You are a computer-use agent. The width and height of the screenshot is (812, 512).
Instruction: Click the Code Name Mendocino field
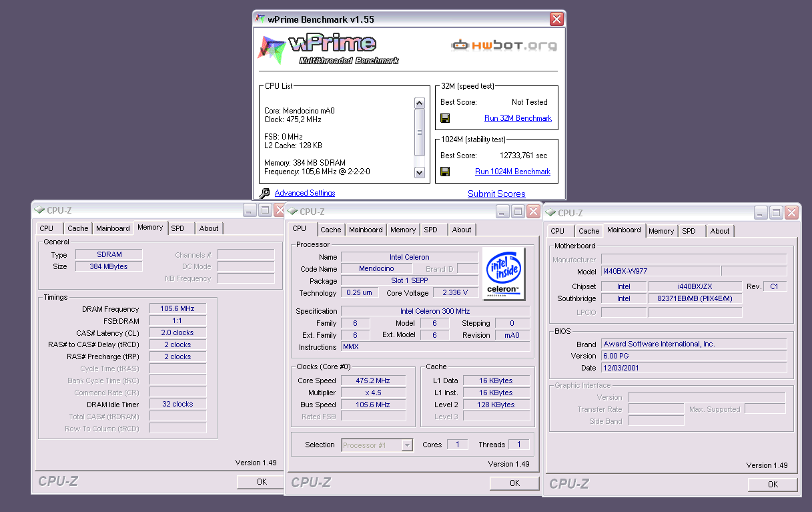point(376,268)
